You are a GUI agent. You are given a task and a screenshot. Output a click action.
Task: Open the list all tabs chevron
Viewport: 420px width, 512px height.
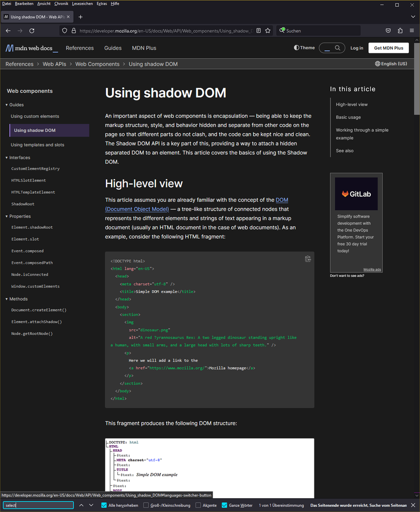413,16
